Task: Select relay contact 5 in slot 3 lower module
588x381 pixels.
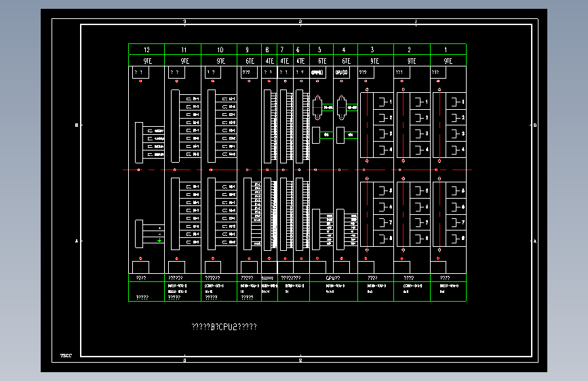Action: point(384,190)
